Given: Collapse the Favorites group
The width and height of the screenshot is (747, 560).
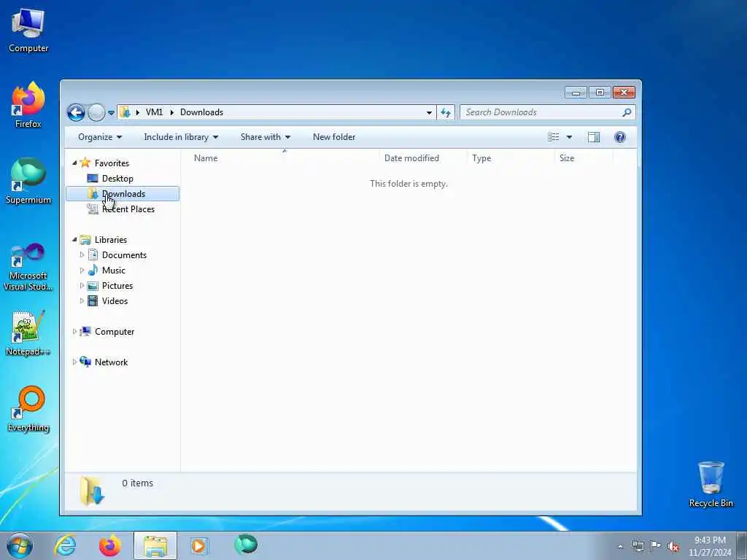Looking at the screenshot, I should click(74, 163).
